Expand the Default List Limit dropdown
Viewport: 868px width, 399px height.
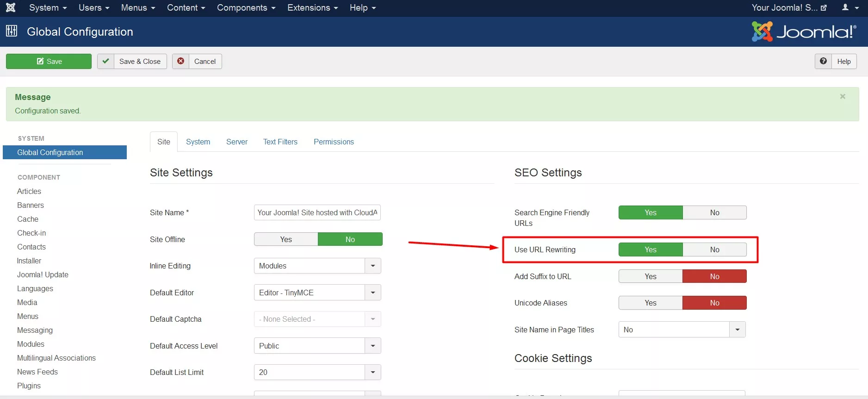(x=317, y=372)
